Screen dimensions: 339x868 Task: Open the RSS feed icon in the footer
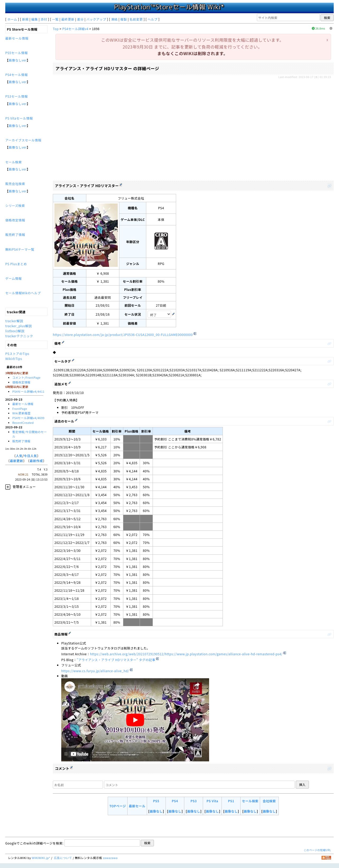point(326,857)
